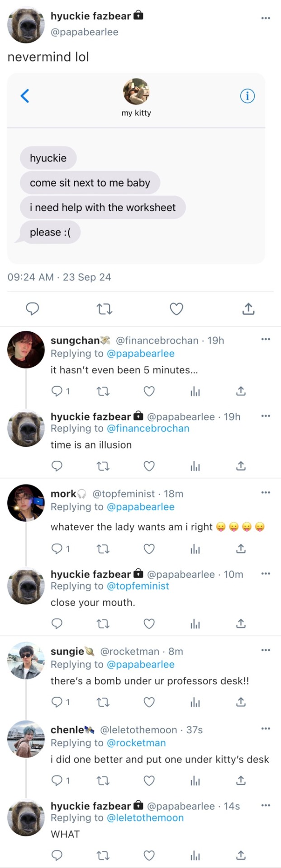Screen dimensions: 281x868
Task: Reply to sungie's bomb tweet
Action: 57,702
